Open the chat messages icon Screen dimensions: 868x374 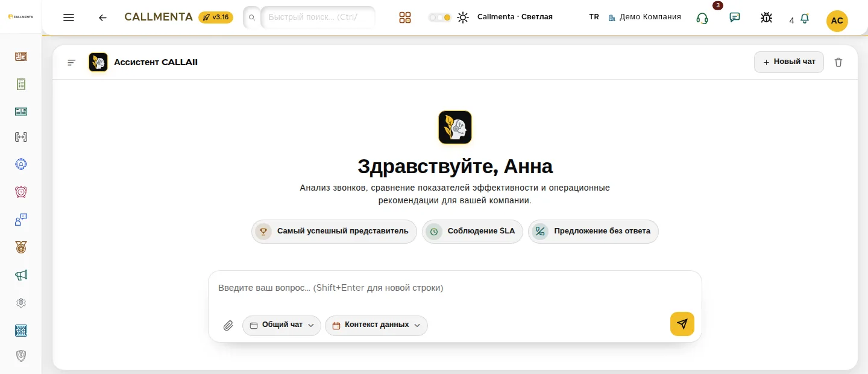point(735,17)
